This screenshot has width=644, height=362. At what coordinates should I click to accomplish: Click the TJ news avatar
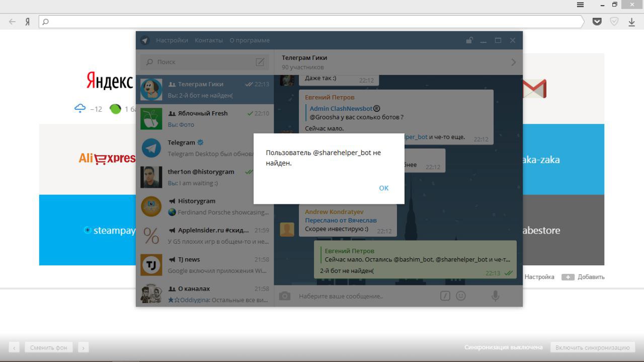coord(151,265)
